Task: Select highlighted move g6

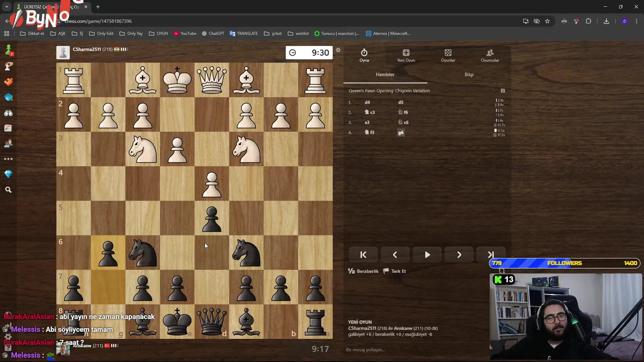Action: tap(401, 132)
